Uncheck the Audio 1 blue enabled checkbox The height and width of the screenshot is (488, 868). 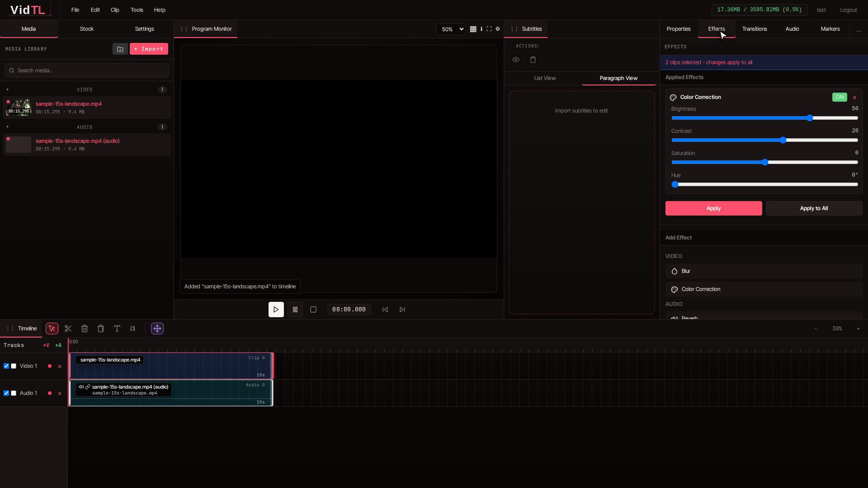click(x=6, y=393)
